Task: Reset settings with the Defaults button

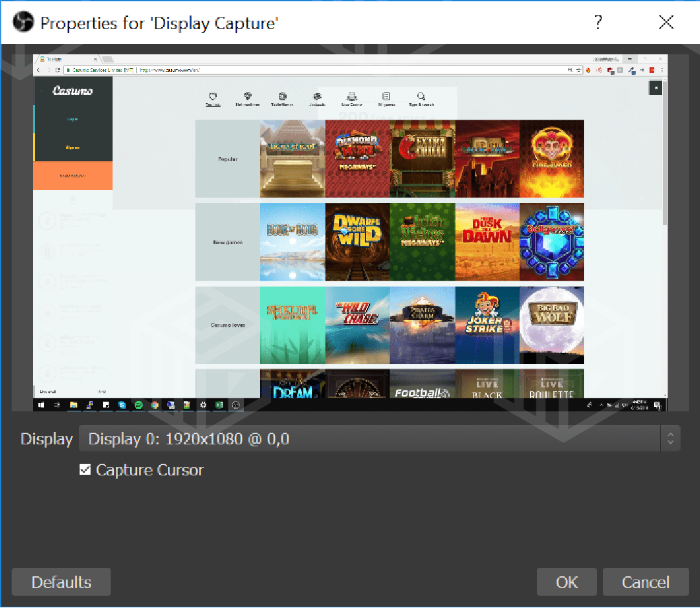Action: tap(61, 582)
